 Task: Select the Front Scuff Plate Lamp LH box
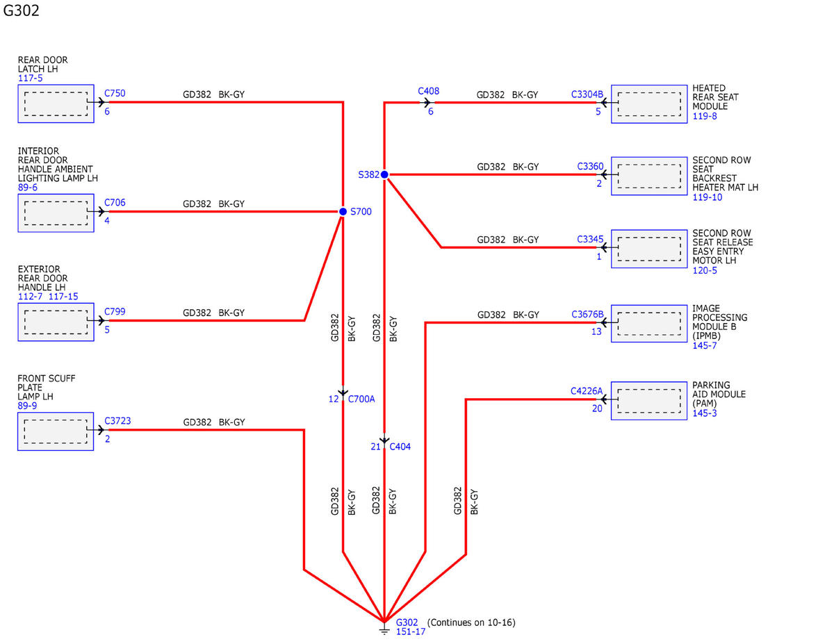pos(56,431)
